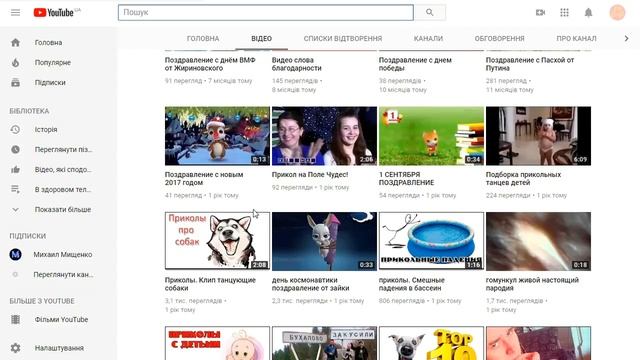
Task: Click the Налаштування gear icon
Action: click(x=16, y=348)
